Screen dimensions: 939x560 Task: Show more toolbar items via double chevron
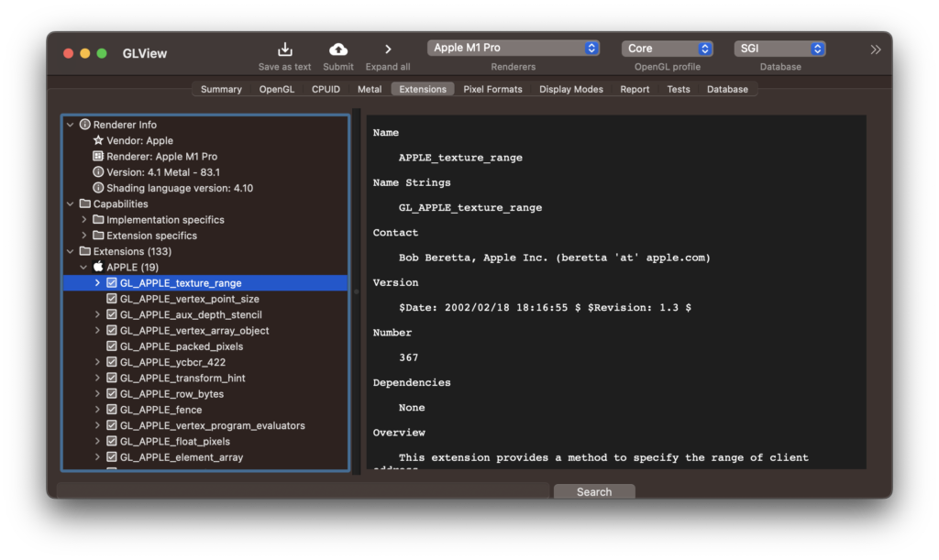point(876,49)
